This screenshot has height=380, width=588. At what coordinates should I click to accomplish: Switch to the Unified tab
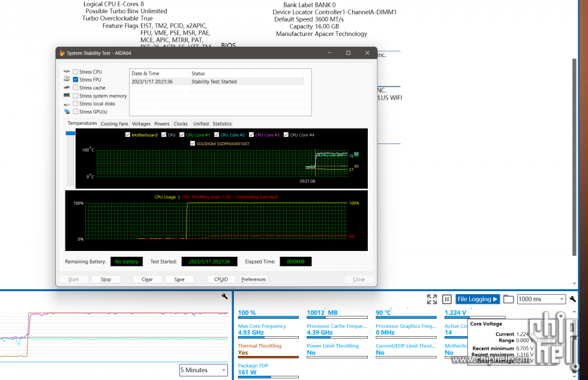[x=200, y=124]
